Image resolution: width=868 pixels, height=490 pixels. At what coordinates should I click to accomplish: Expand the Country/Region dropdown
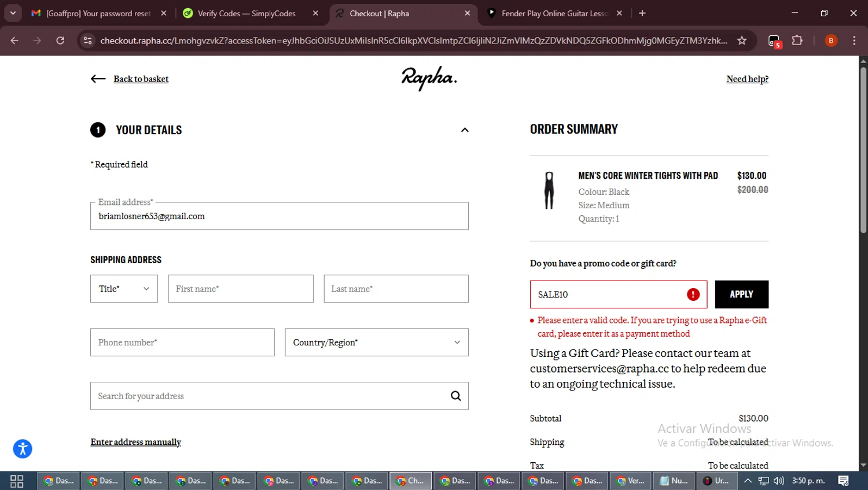[x=377, y=342]
